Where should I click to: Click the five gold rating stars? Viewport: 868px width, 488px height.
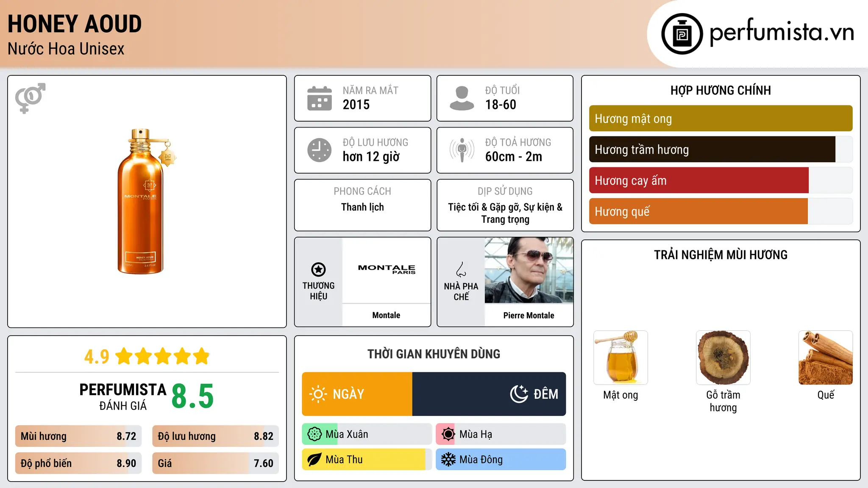coord(163,356)
